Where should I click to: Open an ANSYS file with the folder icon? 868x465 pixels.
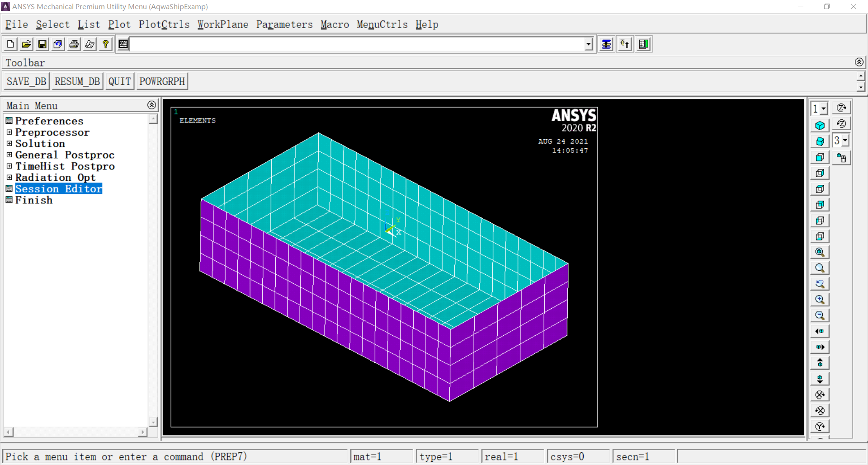click(26, 44)
